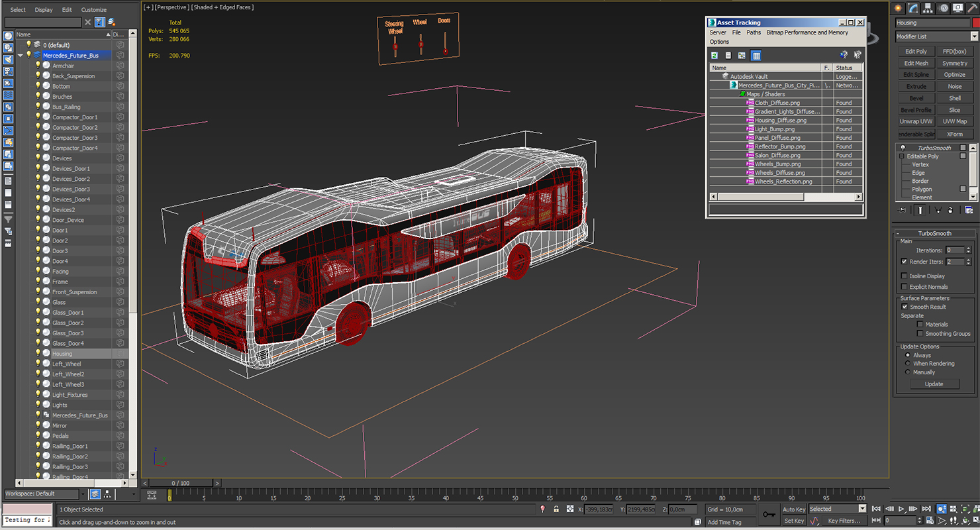The image size is (980, 530).
Task: Enable Render Iters checkbox
Action: [905, 262]
